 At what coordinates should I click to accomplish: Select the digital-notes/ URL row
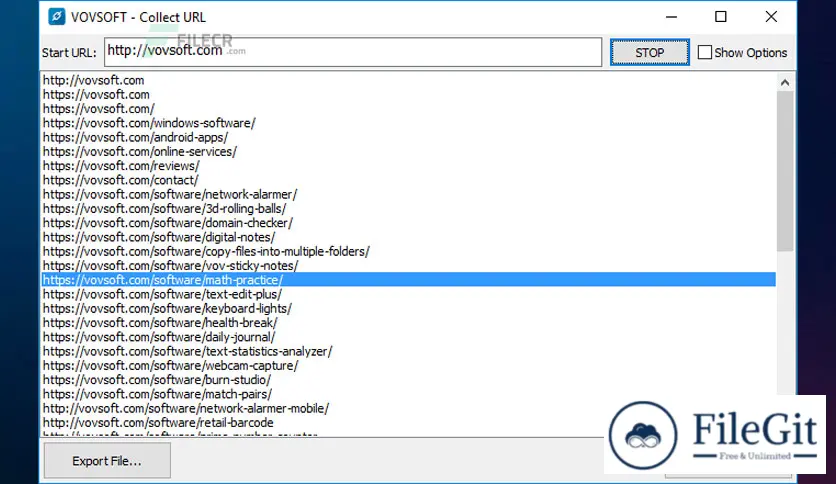[x=409, y=237]
